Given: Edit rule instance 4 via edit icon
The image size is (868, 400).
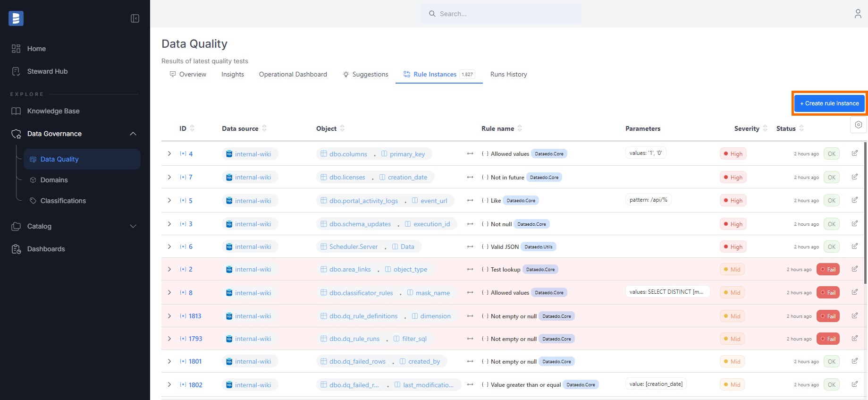Looking at the screenshot, I should tap(855, 153).
